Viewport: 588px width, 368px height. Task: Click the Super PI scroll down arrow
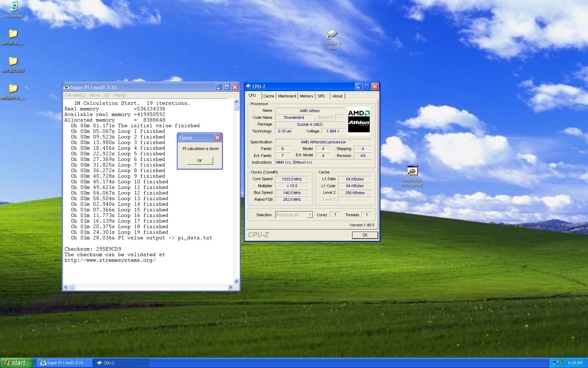pyautogui.click(x=236, y=281)
